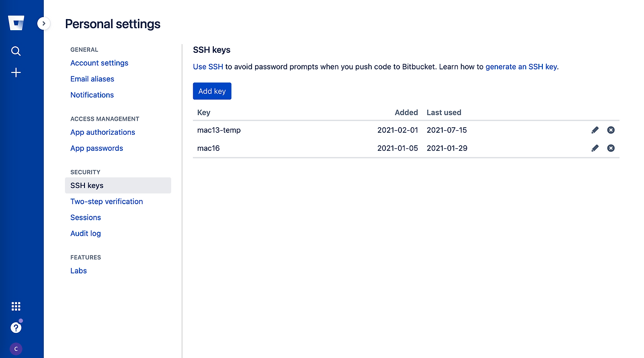
Task: Select App passwords in sidebar
Action: (x=97, y=148)
